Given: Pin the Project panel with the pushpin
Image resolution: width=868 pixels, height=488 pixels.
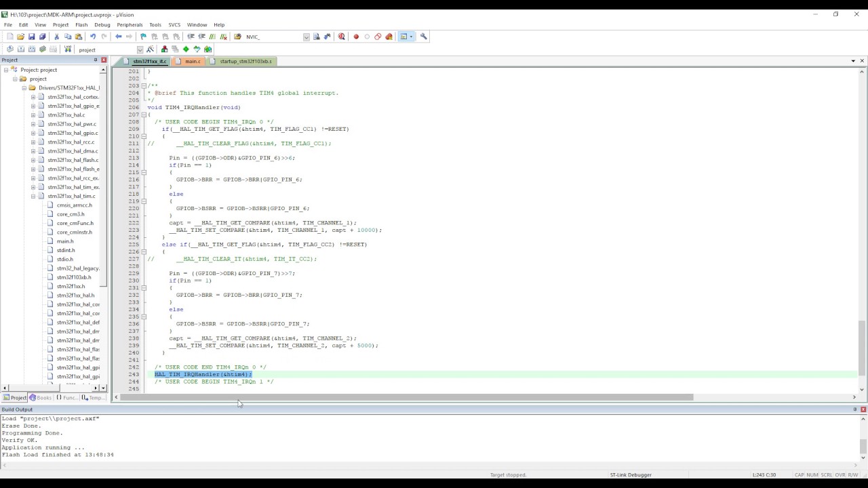Looking at the screenshot, I should pyautogui.click(x=96, y=60).
